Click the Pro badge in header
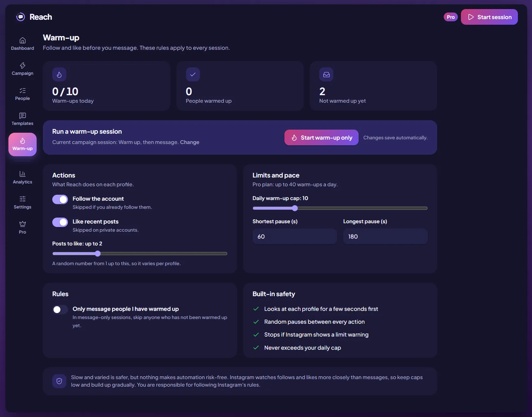 [x=451, y=17]
